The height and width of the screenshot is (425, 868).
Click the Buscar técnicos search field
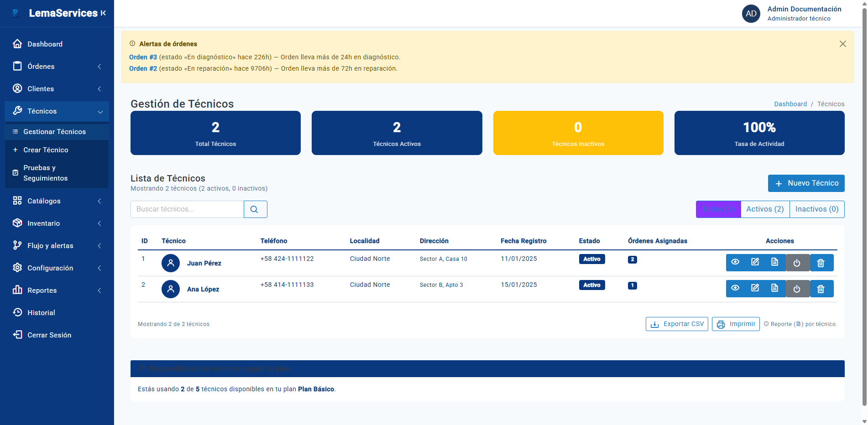(x=187, y=209)
